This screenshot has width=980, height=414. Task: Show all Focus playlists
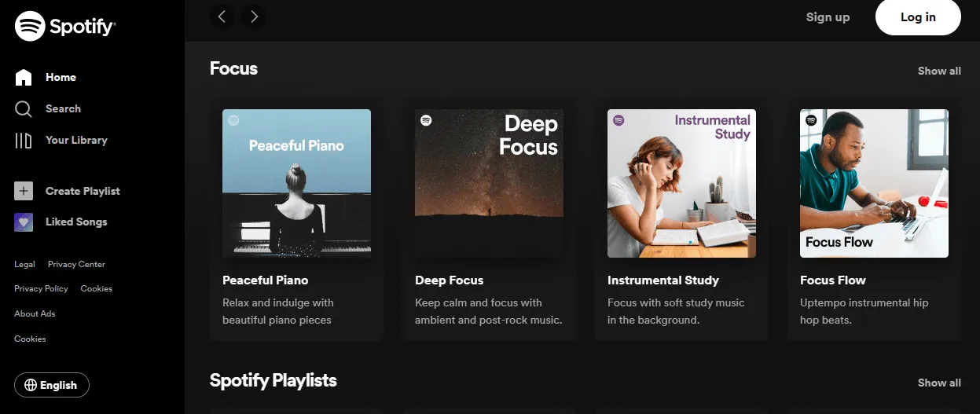tap(939, 71)
